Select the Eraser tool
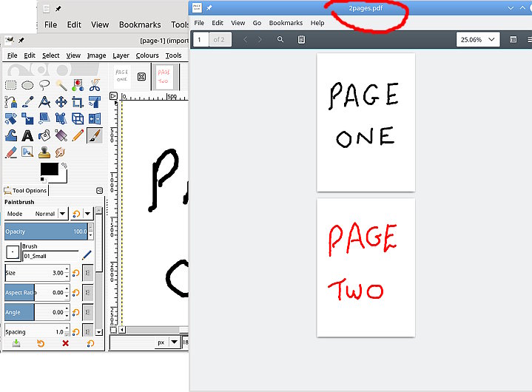Screen dimensions: 532x392 (x=10, y=152)
